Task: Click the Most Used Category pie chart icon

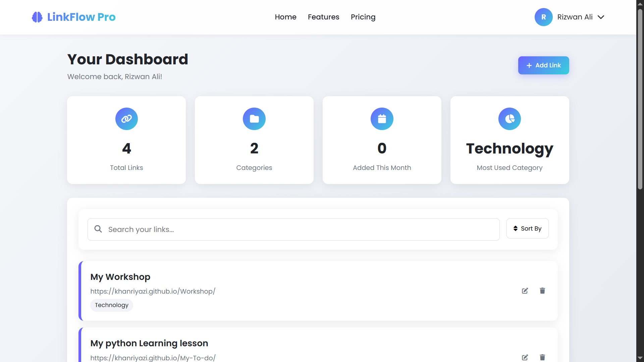Action: 509,119
